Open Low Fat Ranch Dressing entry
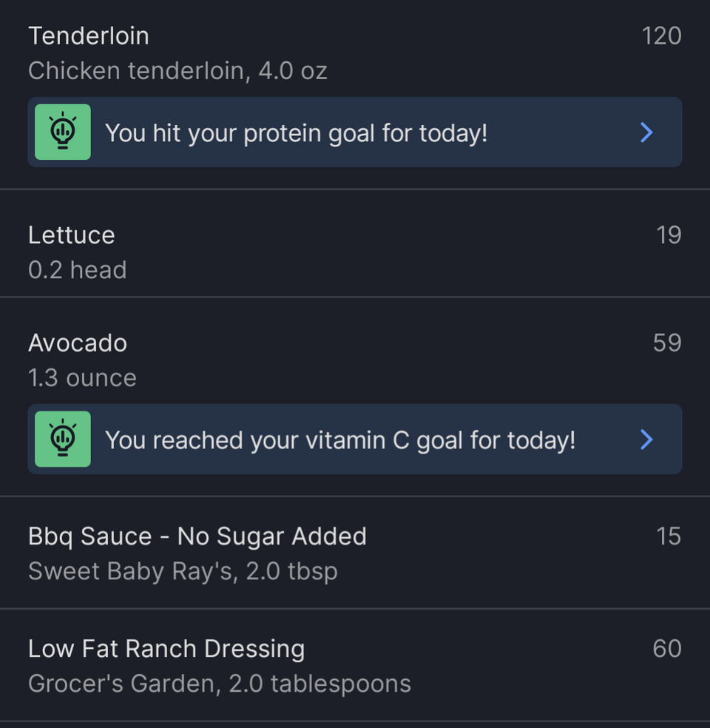 (355, 665)
